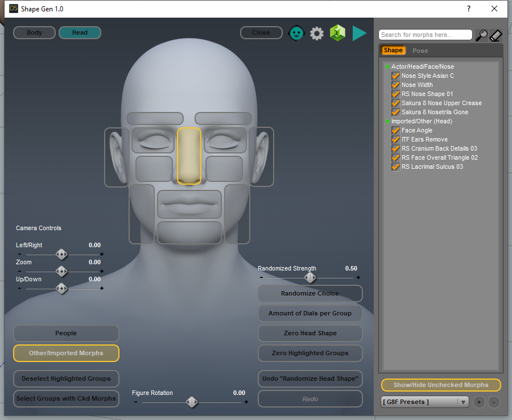512x420 pixels.
Task: Click the Figure Rotation plus sign
Action: pos(246,402)
